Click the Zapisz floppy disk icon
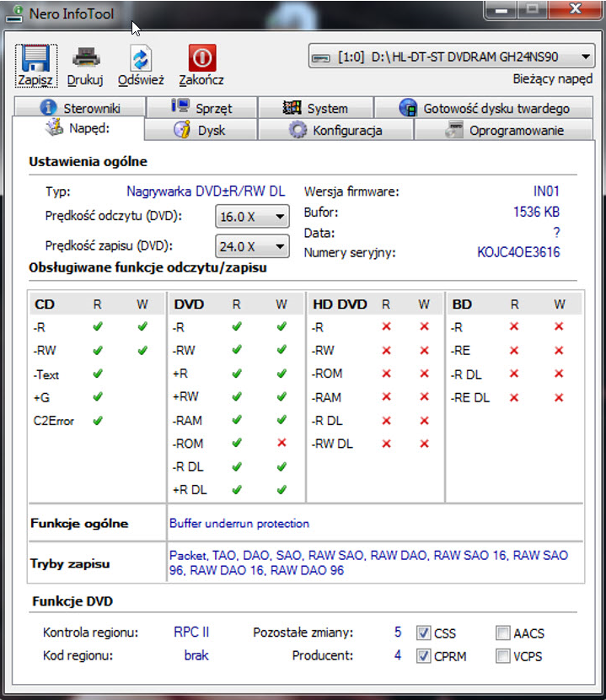The image size is (606, 700). pos(35,59)
